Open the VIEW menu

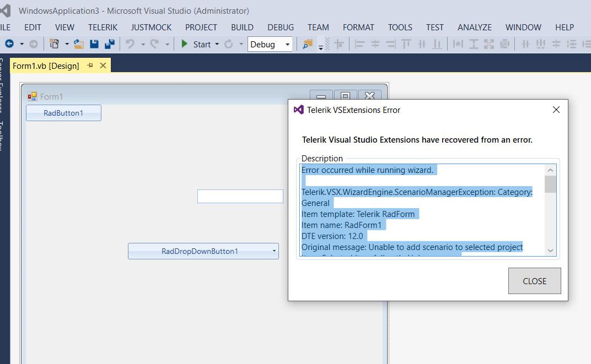pos(65,28)
